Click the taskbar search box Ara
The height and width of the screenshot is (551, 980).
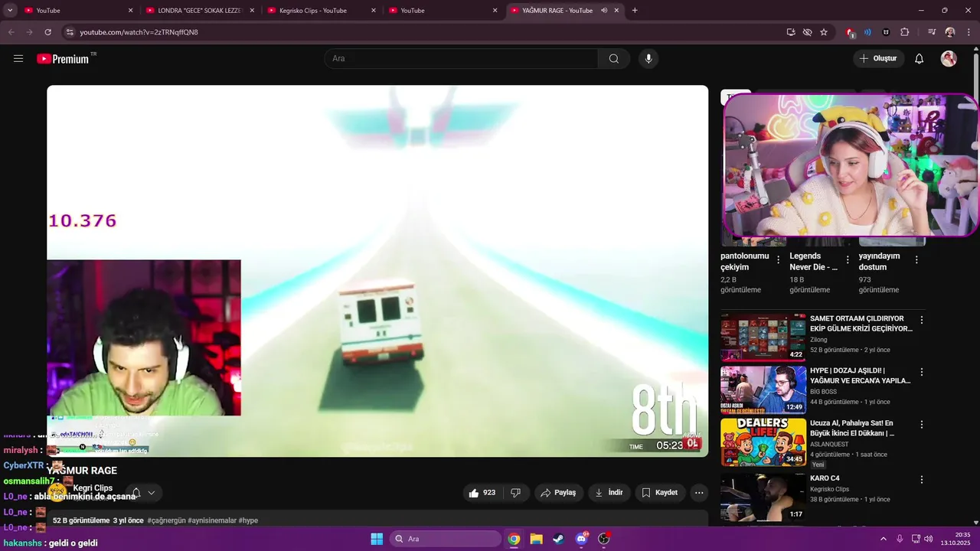point(446,539)
